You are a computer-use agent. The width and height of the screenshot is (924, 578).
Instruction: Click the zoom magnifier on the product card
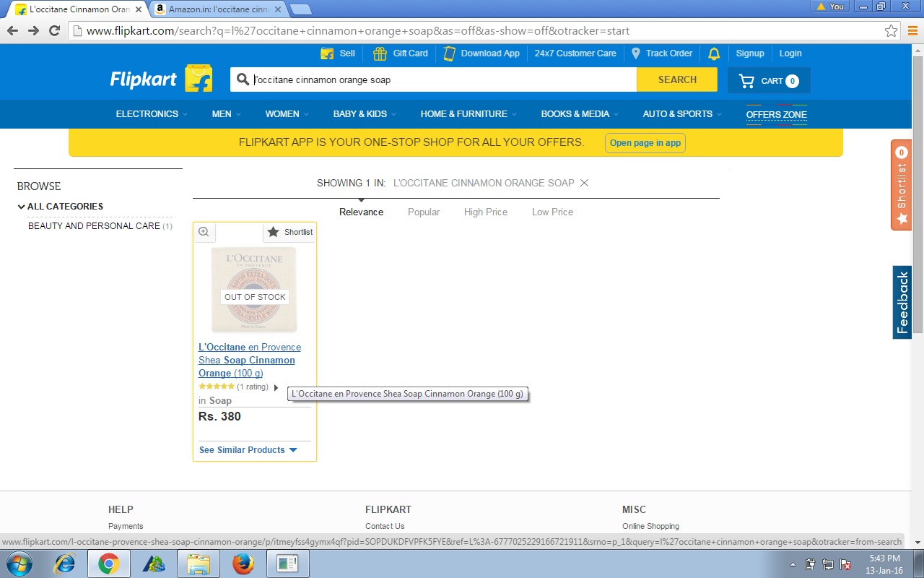[x=204, y=232]
